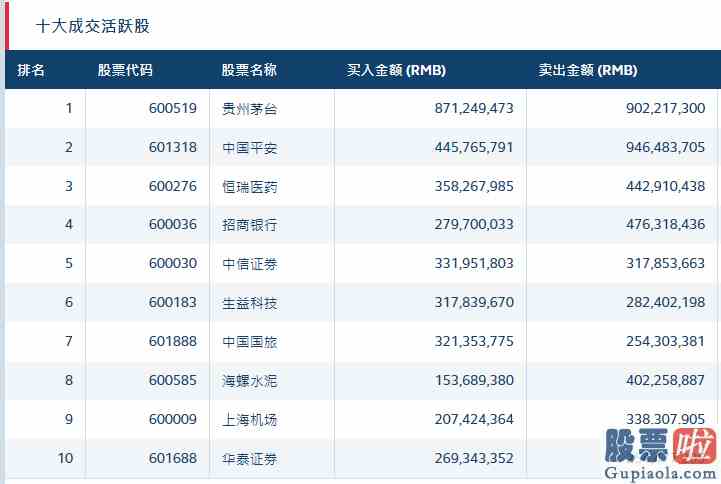Click sell amount 476,318,436
This screenshot has height=484, width=721.
(665, 224)
